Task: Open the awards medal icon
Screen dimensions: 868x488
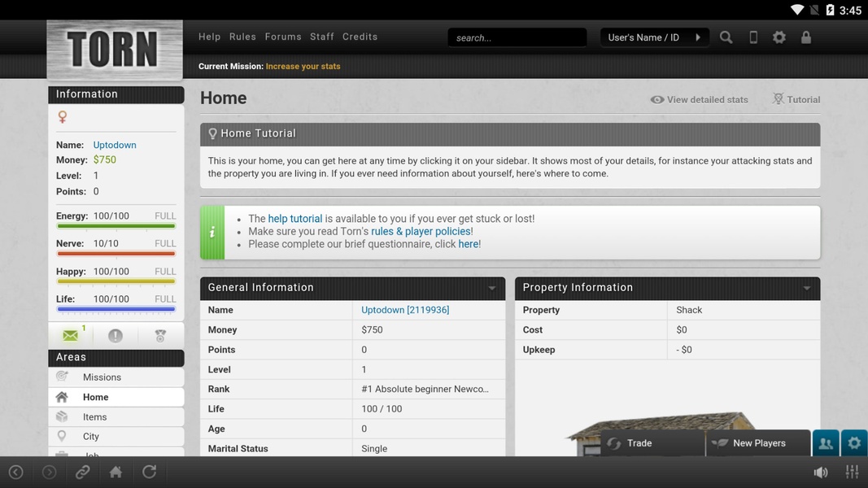Action: click(x=160, y=335)
